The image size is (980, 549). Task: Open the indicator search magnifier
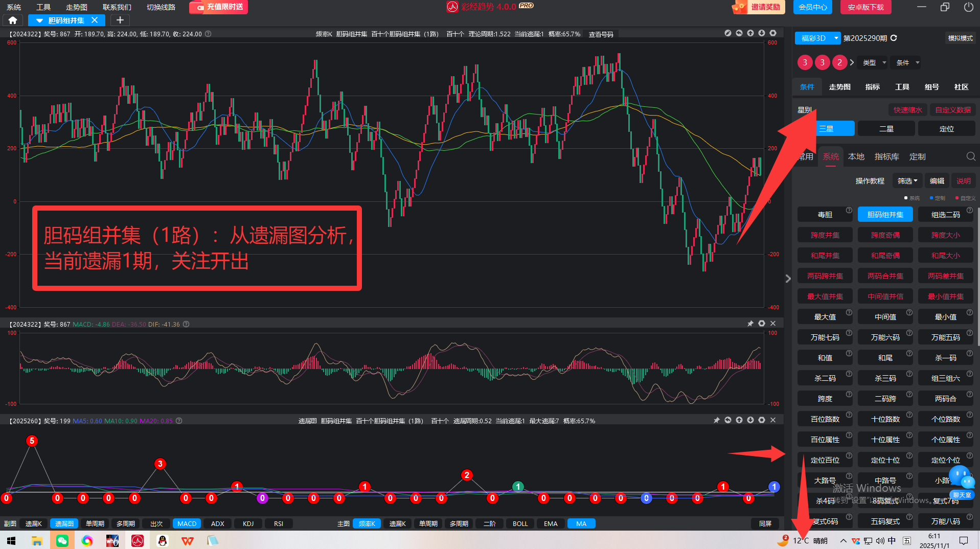tap(971, 156)
